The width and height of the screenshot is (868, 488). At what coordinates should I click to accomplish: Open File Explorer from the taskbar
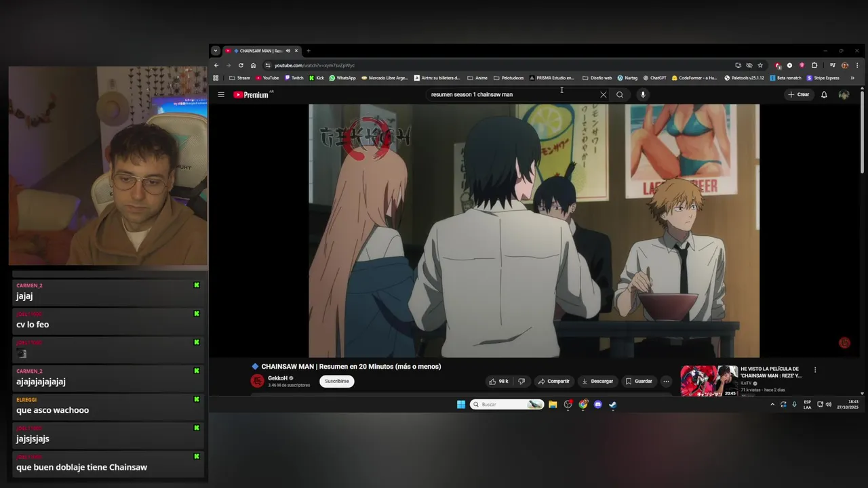click(553, 405)
